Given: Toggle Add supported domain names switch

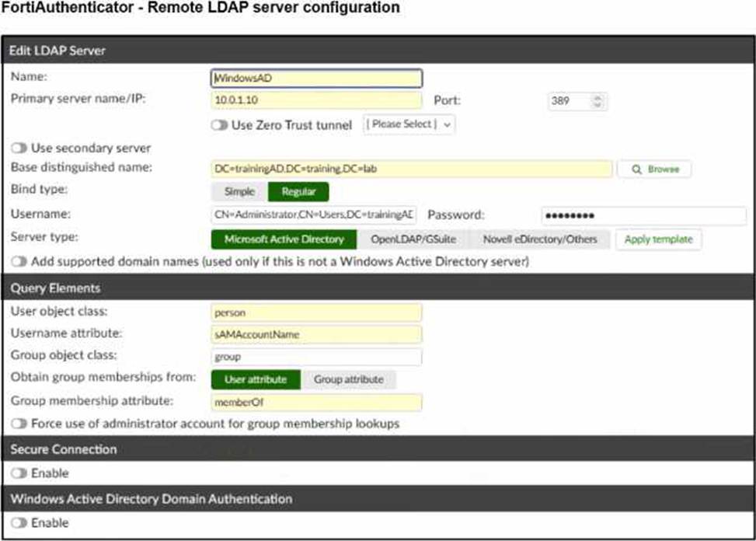Looking at the screenshot, I should (18, 262).
